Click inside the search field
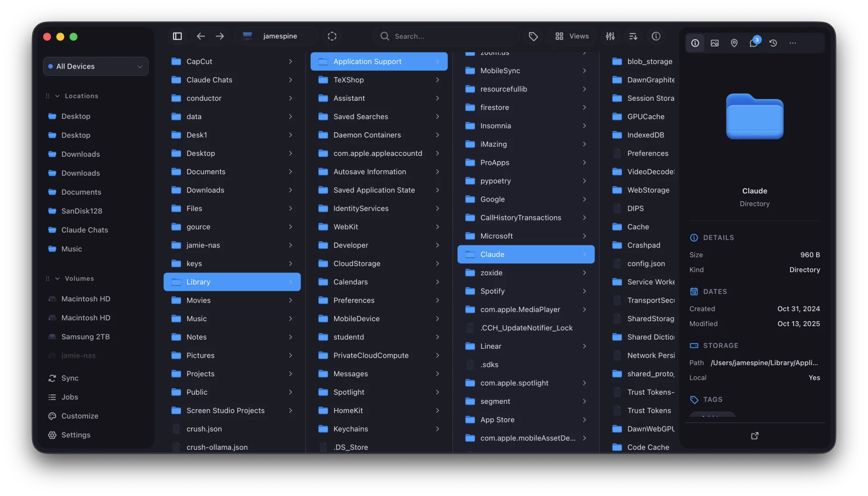 tap(446, 36)
